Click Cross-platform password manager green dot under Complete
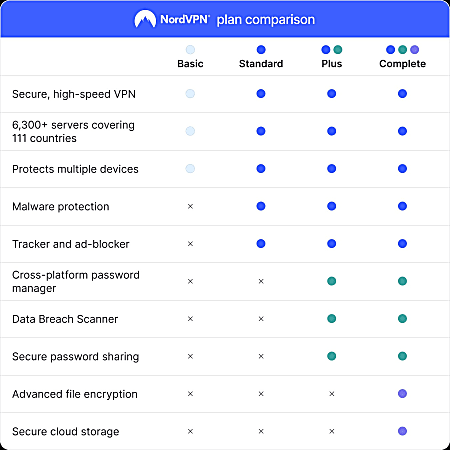This screenshot has width=450, height=450. click(402, 281)
